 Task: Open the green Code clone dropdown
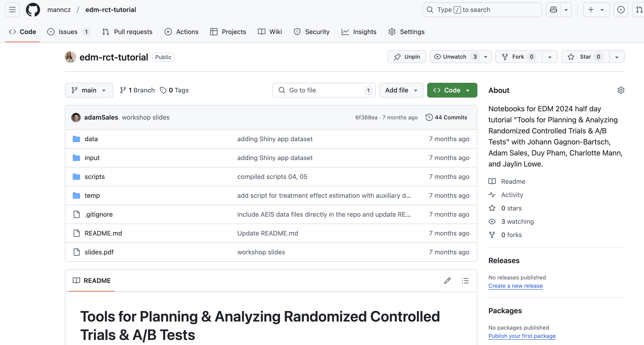tap(452, 90)
